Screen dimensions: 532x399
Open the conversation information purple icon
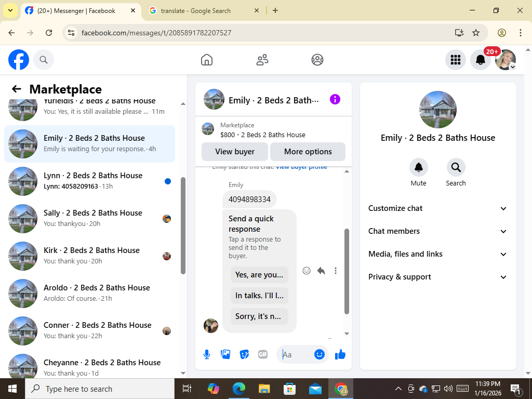tap(335, 99)
